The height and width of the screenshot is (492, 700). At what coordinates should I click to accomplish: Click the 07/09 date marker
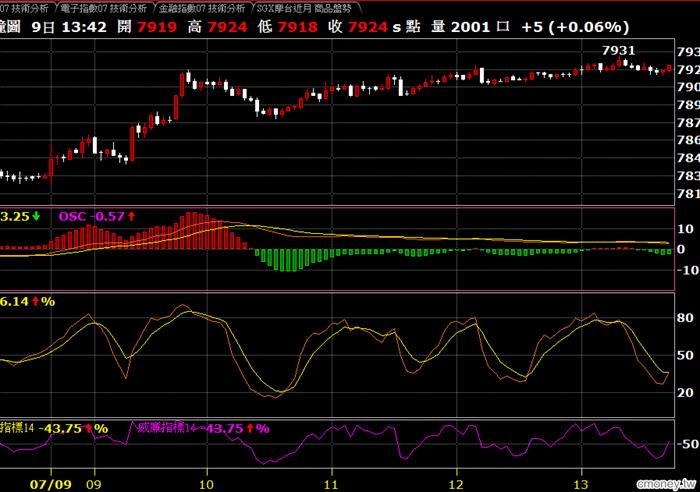[50, 484]
